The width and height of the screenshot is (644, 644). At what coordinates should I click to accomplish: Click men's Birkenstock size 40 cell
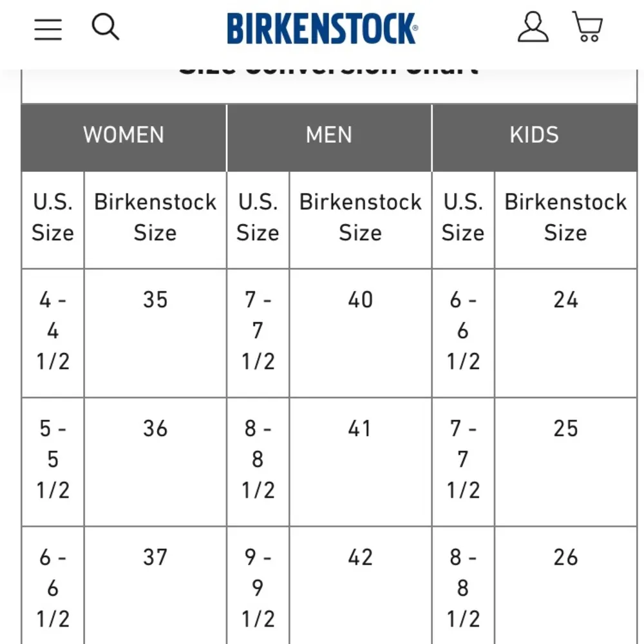[360, 300]
